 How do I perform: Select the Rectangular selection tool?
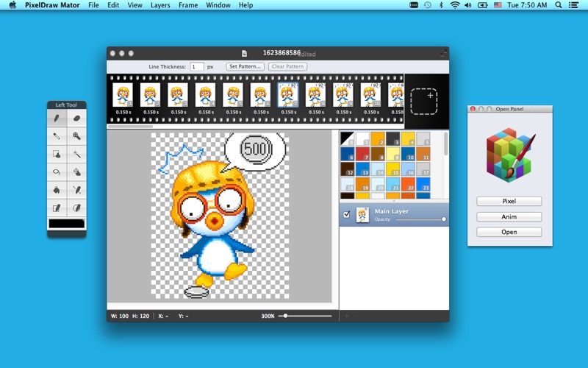(x=57, y=154)
